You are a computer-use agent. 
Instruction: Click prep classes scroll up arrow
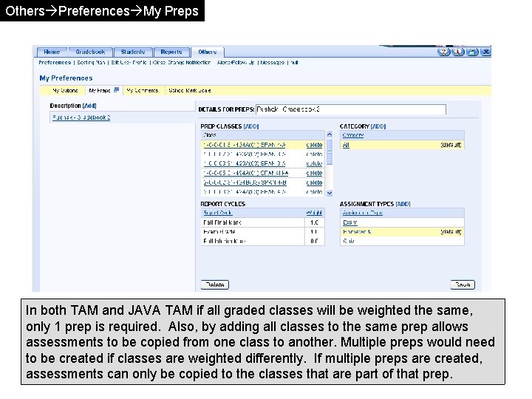coord(329,134)
